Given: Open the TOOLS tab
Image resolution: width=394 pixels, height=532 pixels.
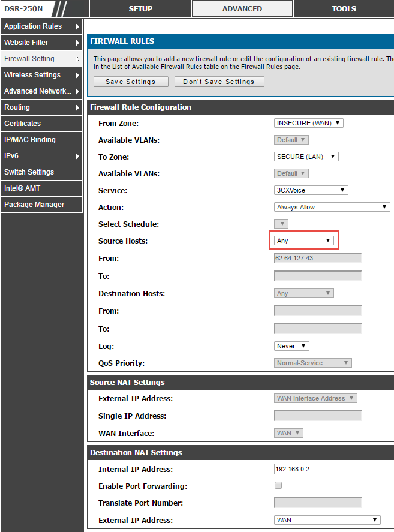Looking at the screenshot, I should tap(344, 8).
